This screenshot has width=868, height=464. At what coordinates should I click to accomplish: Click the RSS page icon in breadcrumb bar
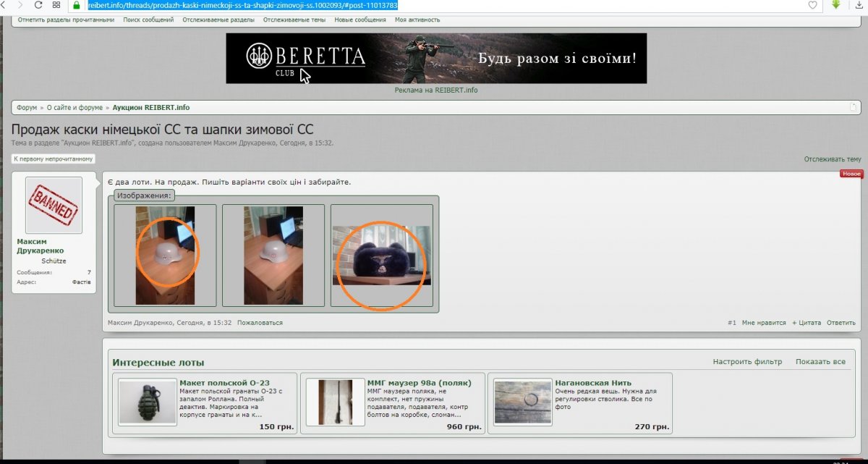click(x=854, y=107)
